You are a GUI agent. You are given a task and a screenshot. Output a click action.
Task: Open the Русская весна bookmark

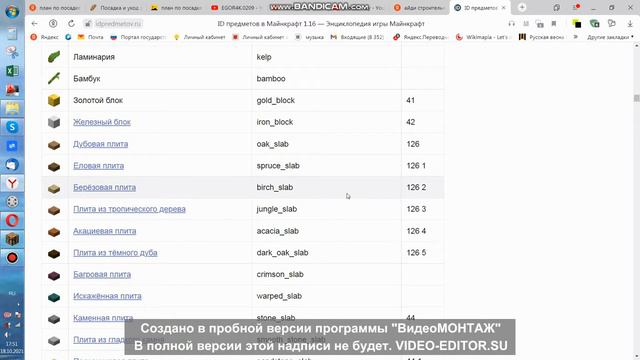click(542, 37)
